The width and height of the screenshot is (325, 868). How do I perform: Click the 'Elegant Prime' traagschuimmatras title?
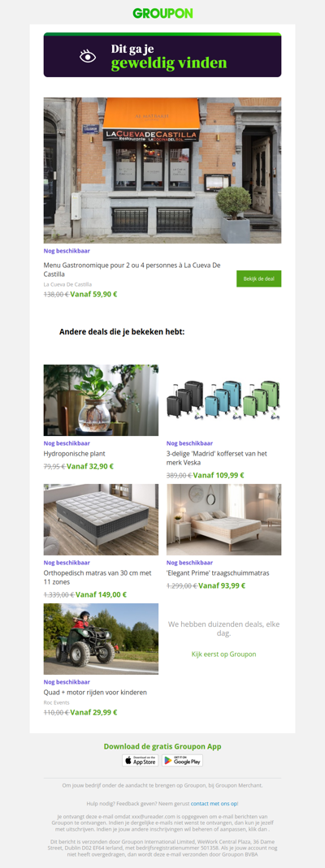(218, 573)
